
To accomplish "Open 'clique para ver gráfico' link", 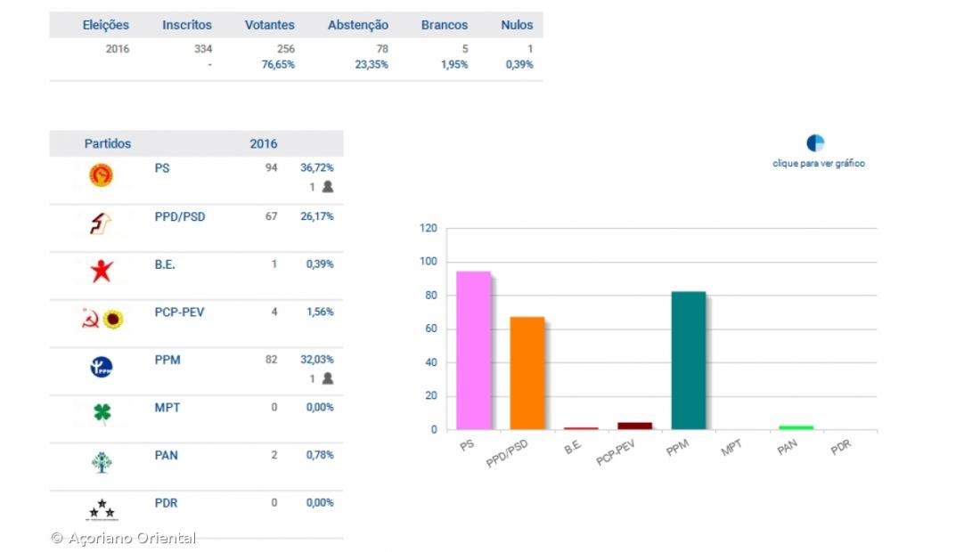I will pyautogui.click(x=818, y=164).
